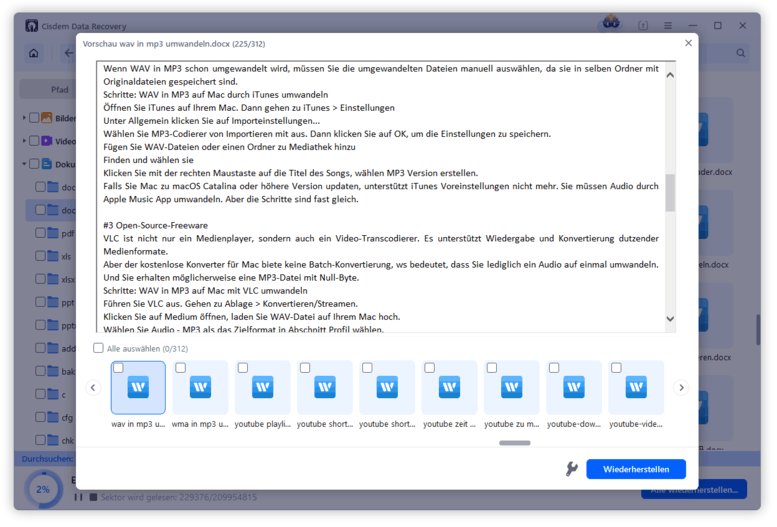777x527 pixels.
Task: Toggle the Doku category checkbox
Action: (34, 164)
